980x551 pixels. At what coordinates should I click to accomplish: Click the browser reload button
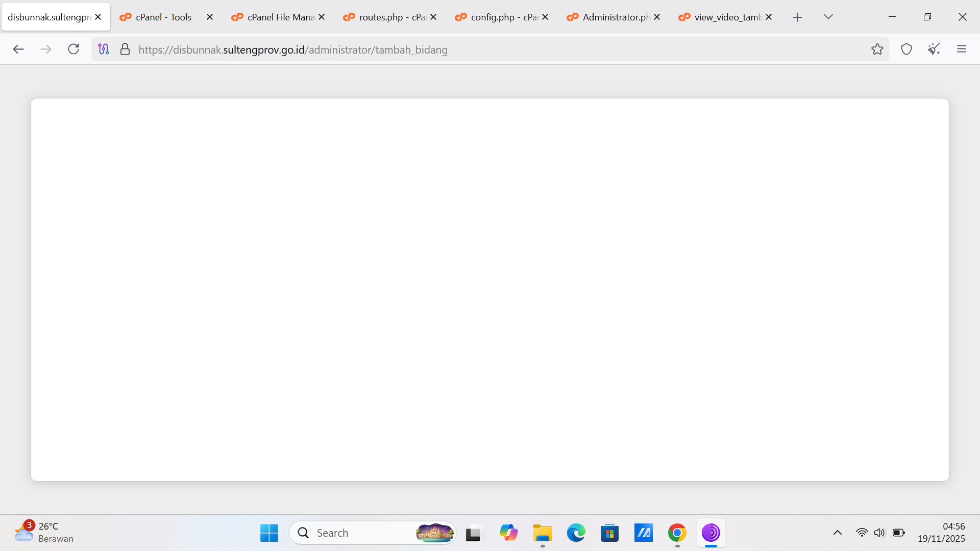click(73, 49)
